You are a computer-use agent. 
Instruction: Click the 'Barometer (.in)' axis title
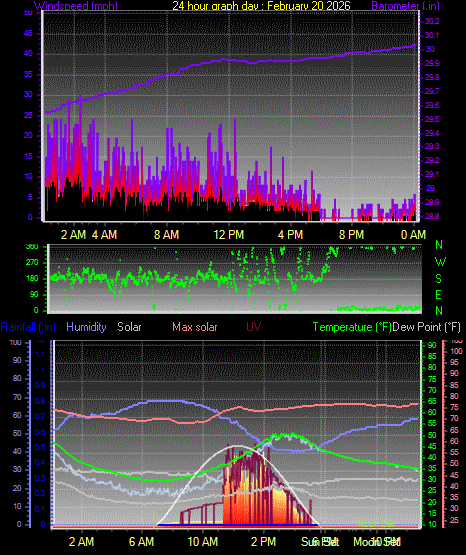pos(405,5)
